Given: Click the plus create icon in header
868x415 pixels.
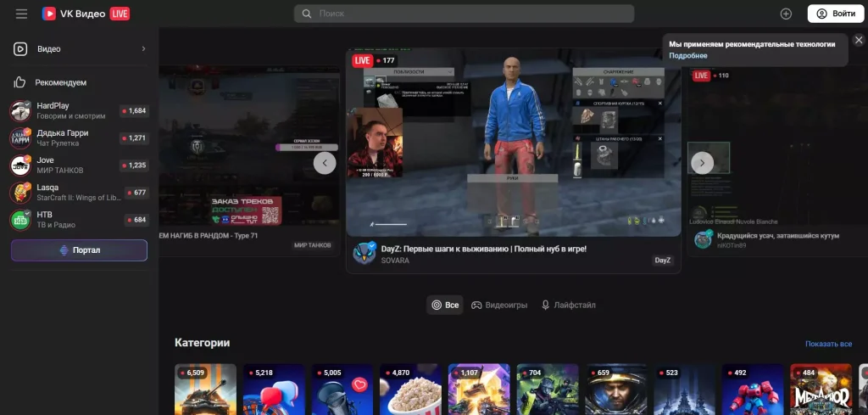Looking at the screenshot, I should 786,14.
